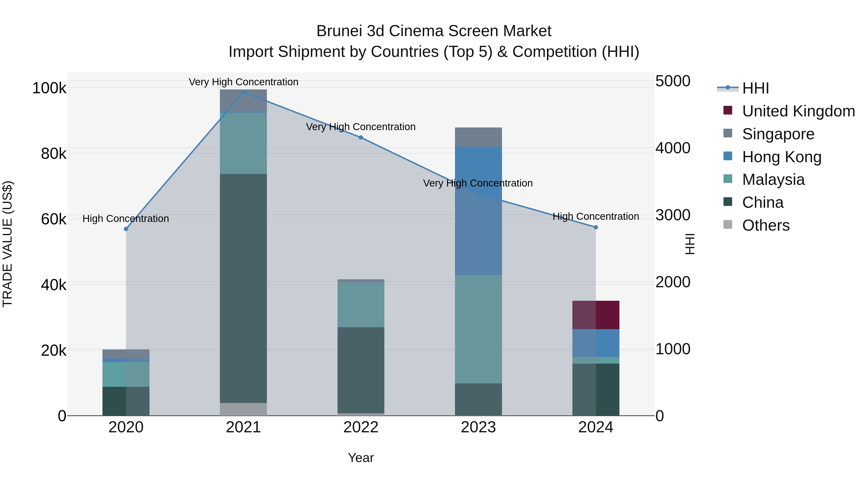This screenshot has width=868, height=488.
Task: Click the China segment of 2023 bar
Action: pyautogui.click(x=478, y=399)
